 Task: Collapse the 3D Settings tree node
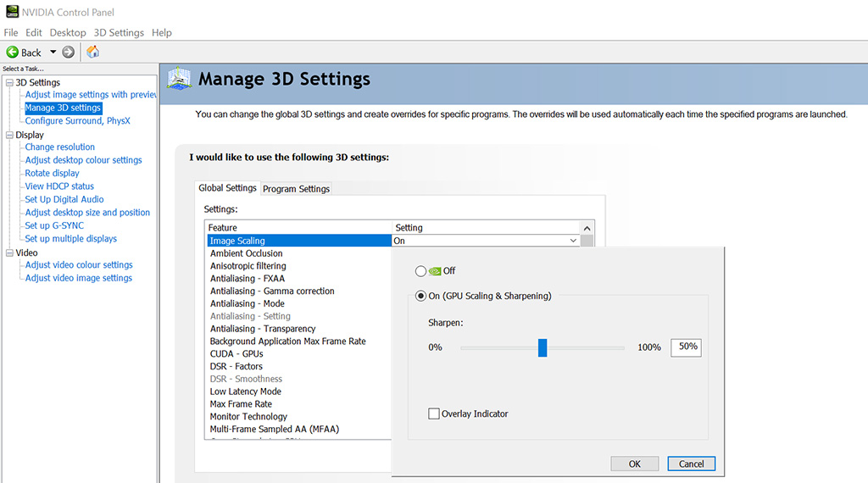pyautogui.click(x=9, y=82)
